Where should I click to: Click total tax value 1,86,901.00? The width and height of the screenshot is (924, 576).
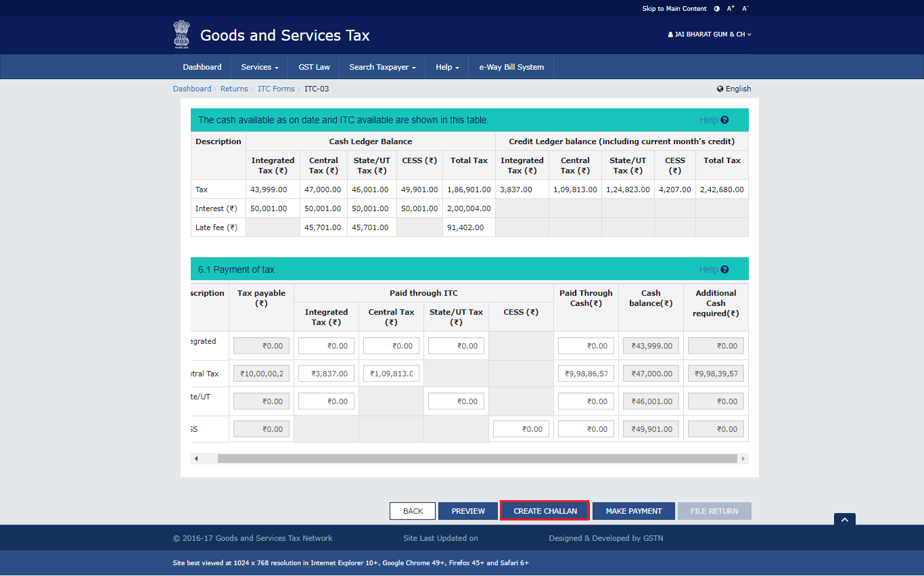point(469,190)
